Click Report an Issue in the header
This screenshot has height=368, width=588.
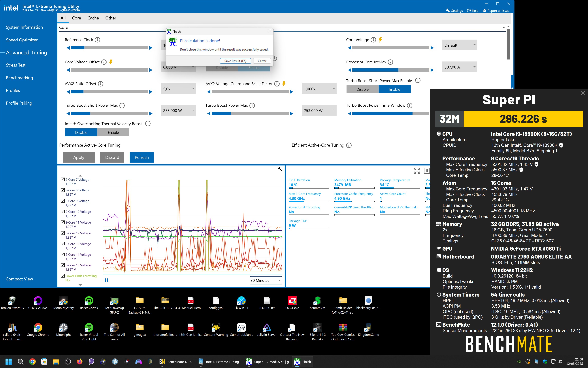pyautogui.click(x=496, y=10)
